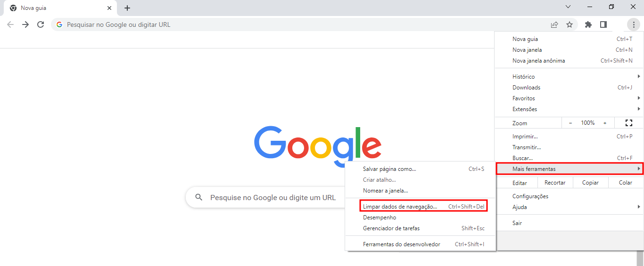Close the Nova guia tab

point(109,8)
